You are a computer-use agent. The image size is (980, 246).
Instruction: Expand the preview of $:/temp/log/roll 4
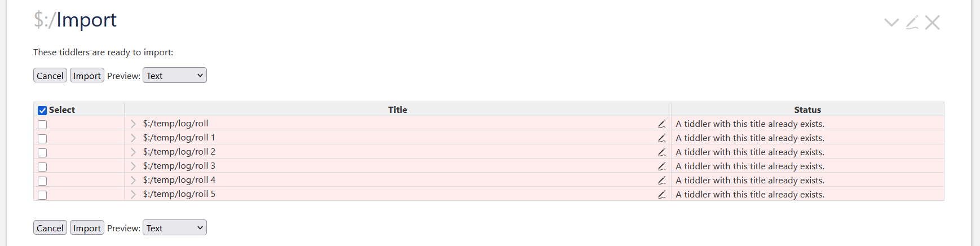(133, 180)
